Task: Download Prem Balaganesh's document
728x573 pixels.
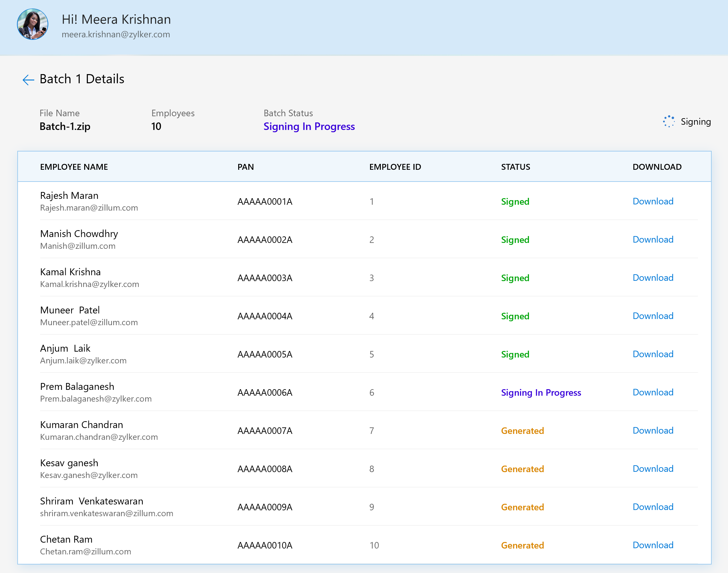Action: 653,392
